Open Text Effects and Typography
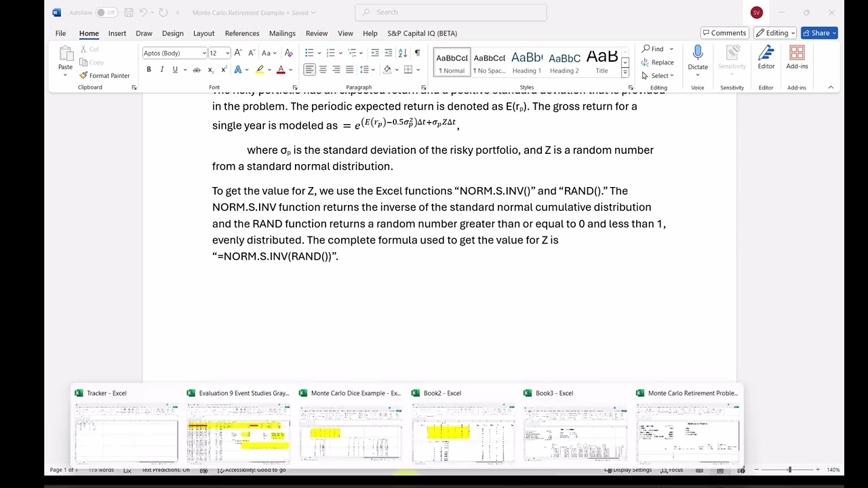This screenshot has height=488, width=868. 238,70
